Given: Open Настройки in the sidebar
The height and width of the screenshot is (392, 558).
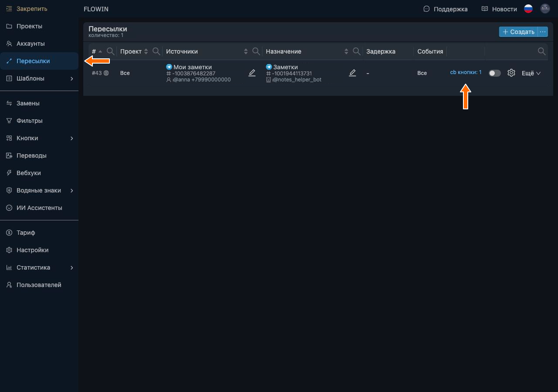Looking at the screenshot, I should pyautogui.click(x=39, y=250).
